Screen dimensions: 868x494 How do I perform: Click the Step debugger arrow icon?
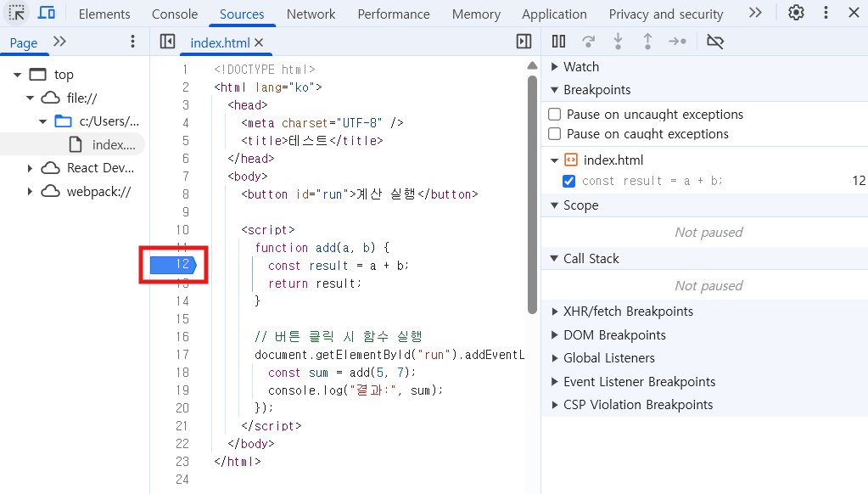point(677,42)
